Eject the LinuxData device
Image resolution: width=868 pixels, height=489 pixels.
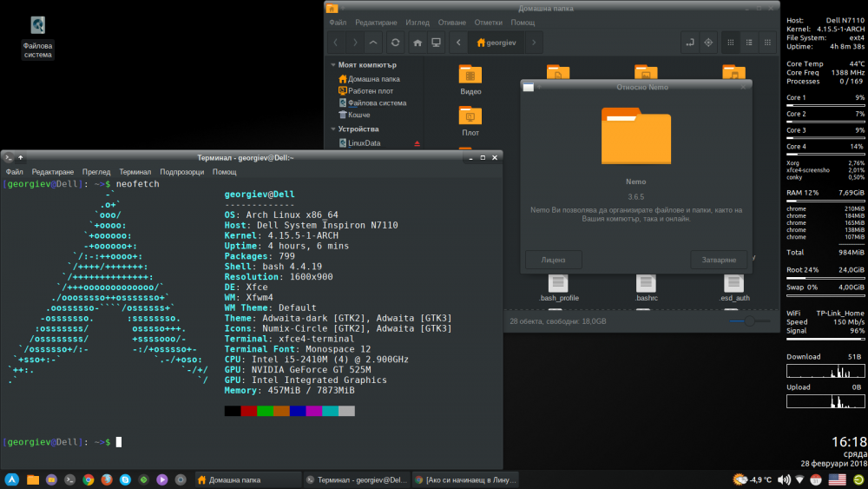point(417,143)
